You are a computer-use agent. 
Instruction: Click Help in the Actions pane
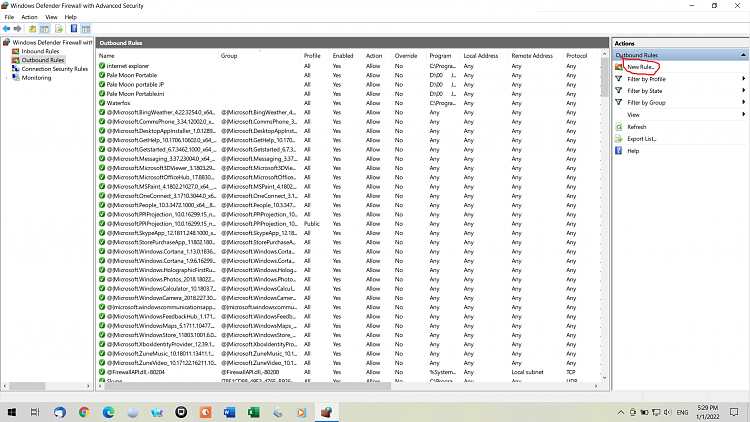coord(633,151)
